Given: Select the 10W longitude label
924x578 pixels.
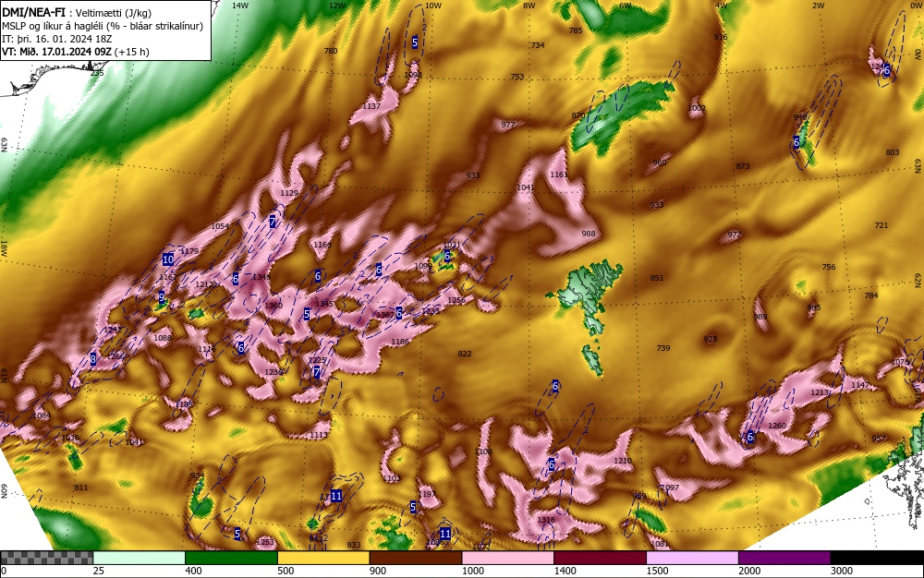Looking at the screenshot, I should click(433, 6).
